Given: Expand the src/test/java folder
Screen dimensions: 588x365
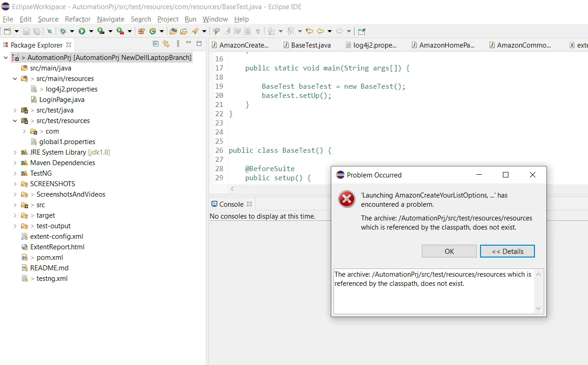Looking at the screenshot, I should click(15, 110).
